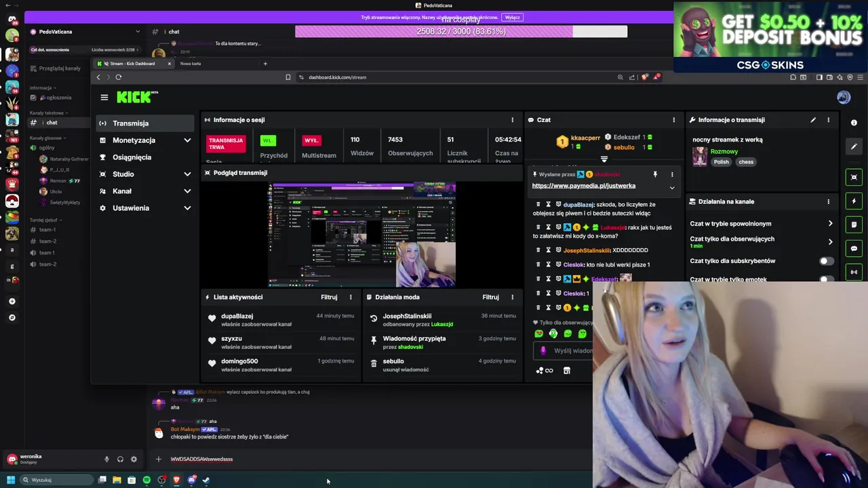Filter the Lista aktywności panel

329,297
